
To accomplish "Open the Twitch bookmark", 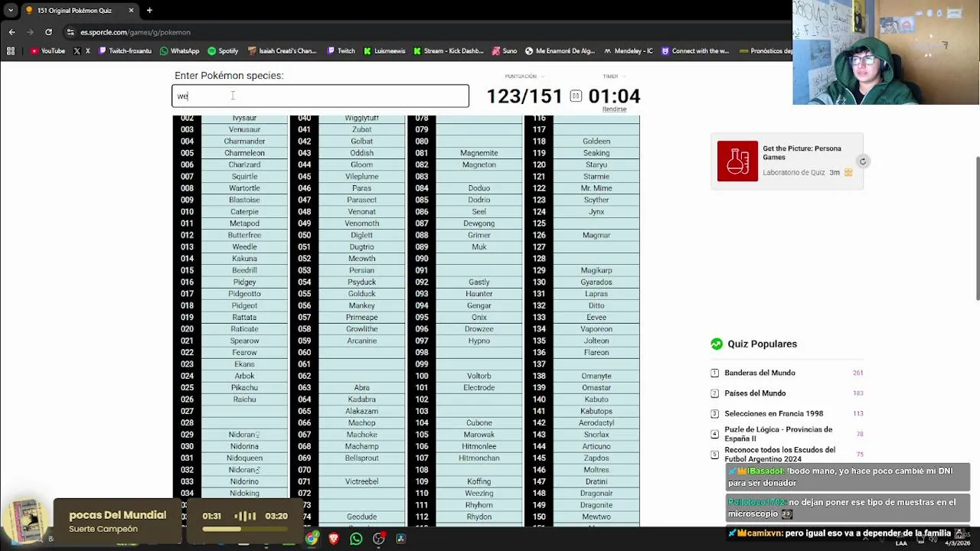I will [341, 51].
